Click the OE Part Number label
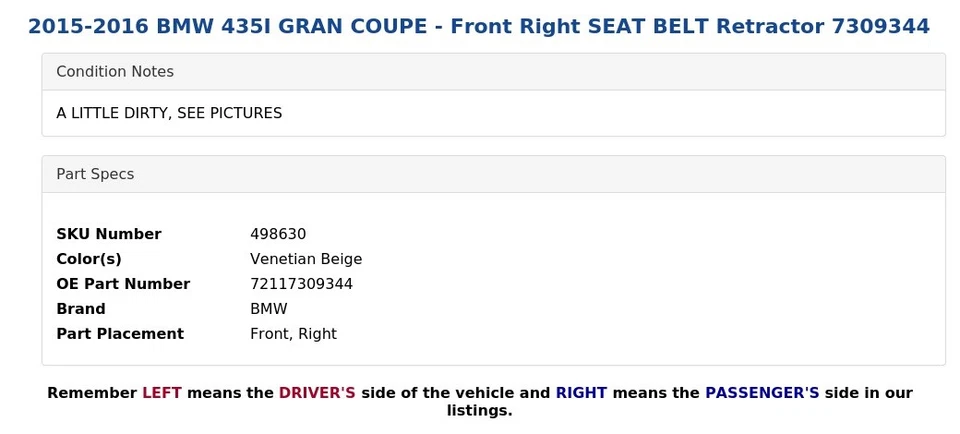The height and width of the screenshot is (434, 960). pyautogui.click(x=123, y=284)
